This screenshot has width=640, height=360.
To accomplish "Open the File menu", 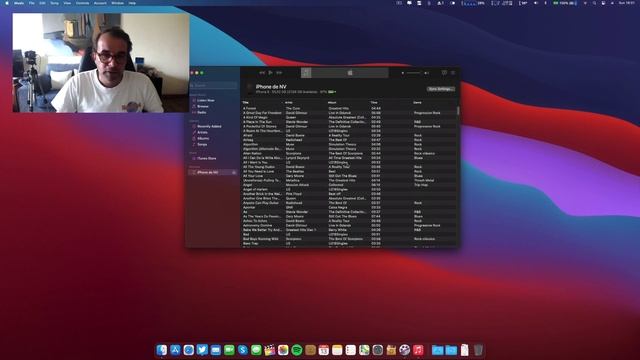I will 31,3.
